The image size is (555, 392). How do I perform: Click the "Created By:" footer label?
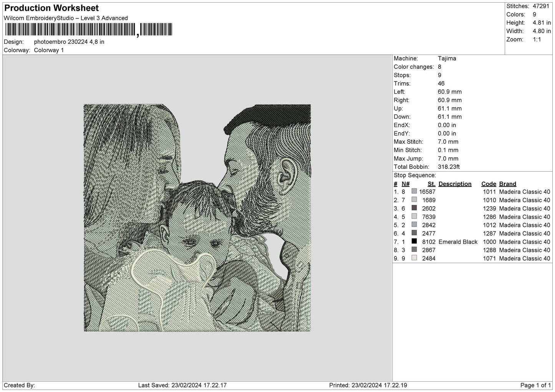click(20, 385)
